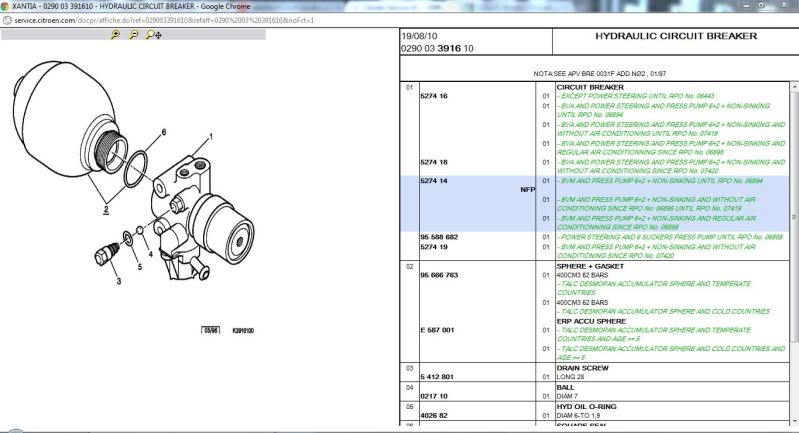Click row number 03 in the parts table
Image resolution: width=799 pixels, height=433 pixels.
tap(410, 368)
